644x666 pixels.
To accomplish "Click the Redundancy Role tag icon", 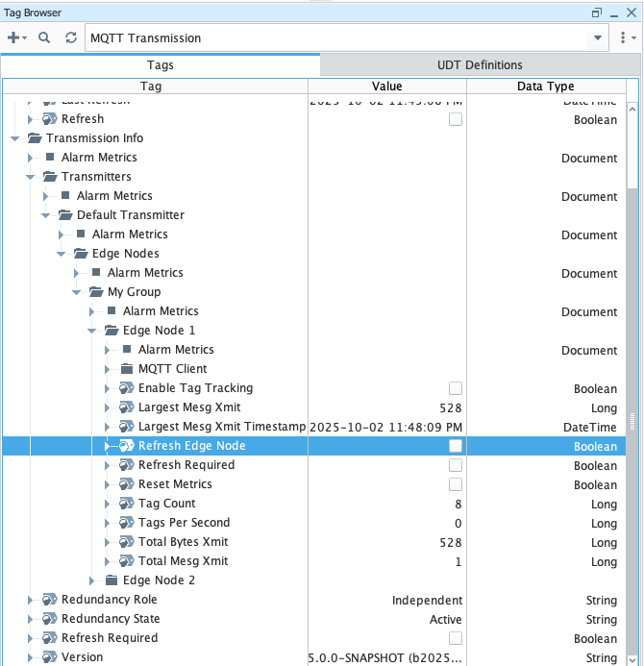I will point(49,600).
